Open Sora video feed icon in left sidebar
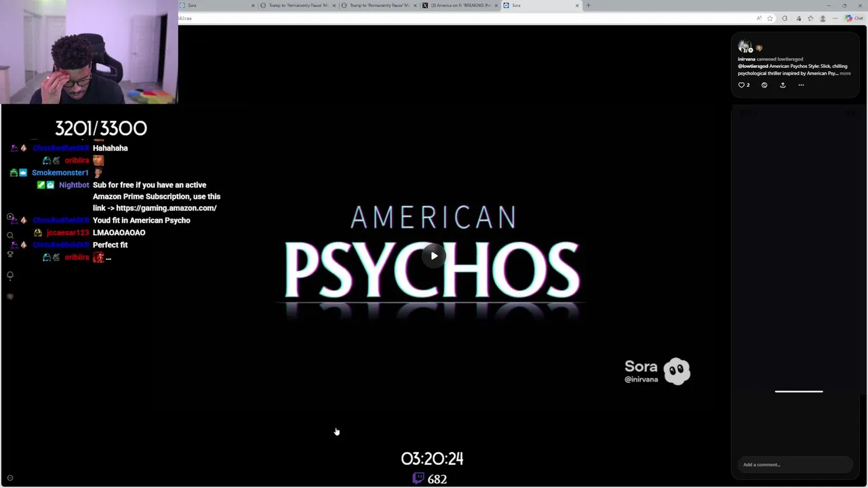 tap(10, 218)
